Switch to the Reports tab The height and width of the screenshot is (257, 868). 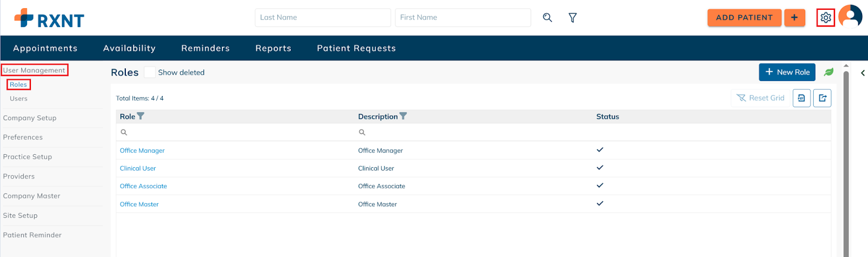(x=273, y=48)
